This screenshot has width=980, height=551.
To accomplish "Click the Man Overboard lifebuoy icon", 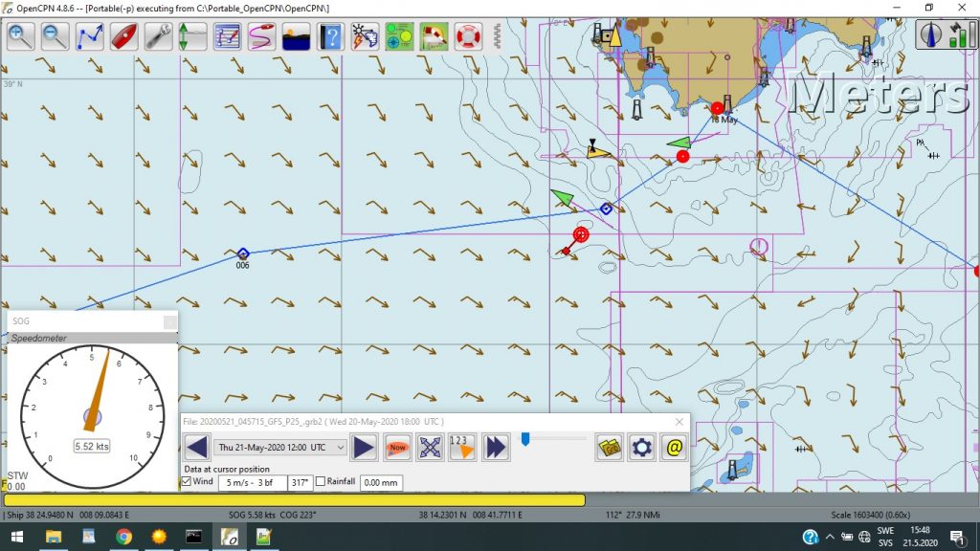I will click(x=468, y=36).
